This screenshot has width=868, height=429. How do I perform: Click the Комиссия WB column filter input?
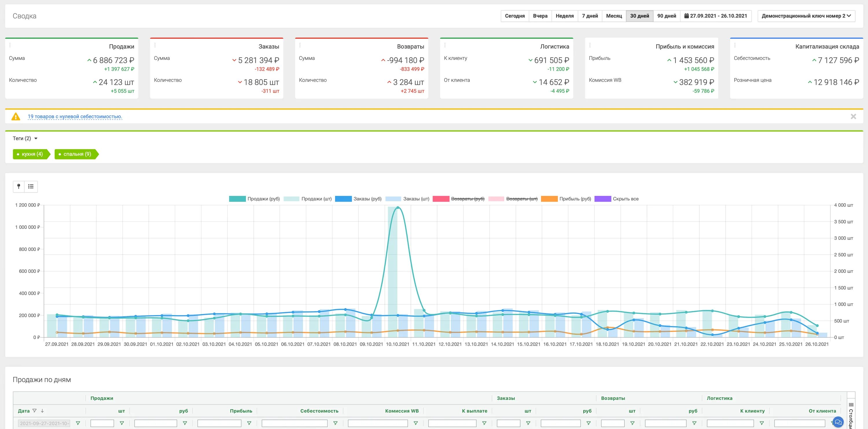378,423
